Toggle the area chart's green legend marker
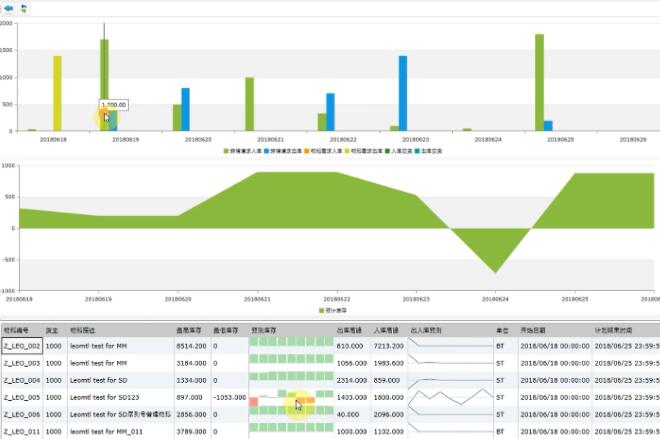 click(x=322, y=311)
